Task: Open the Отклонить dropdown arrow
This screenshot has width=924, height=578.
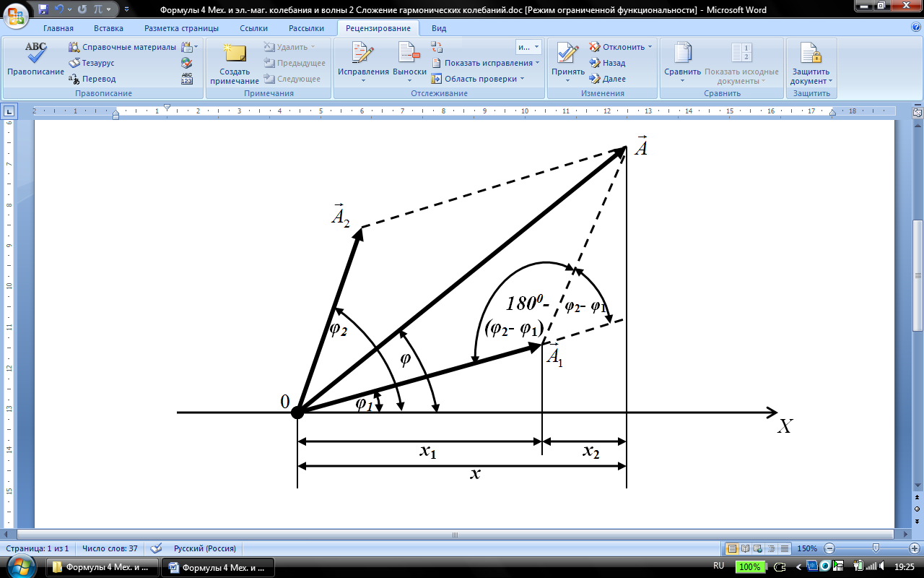Action: pyautogui.click(x=650, y=47)
